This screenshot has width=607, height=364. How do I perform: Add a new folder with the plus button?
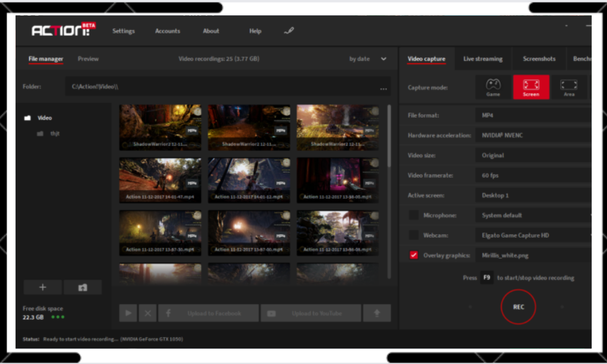[42, 287]
